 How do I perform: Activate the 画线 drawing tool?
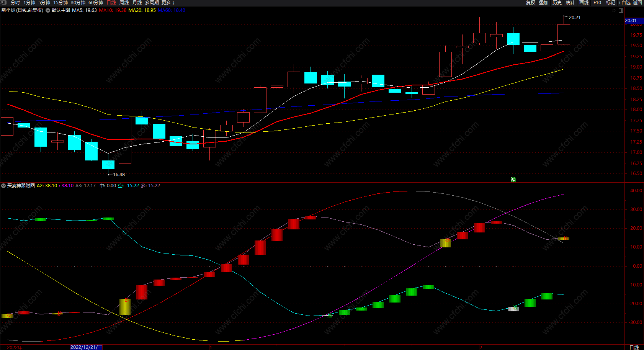click(584, 3)
